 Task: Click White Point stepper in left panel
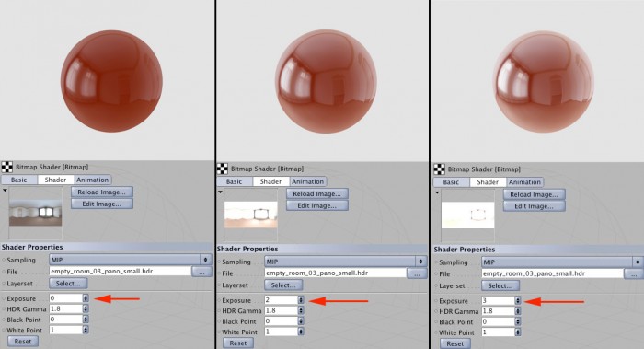(86, 330)
